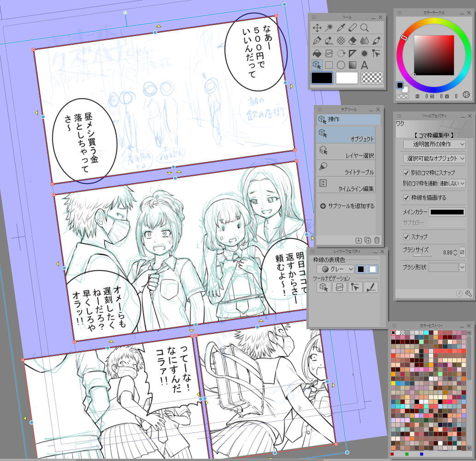
Task: Click the saturation-value square in color circle
Action: tap(434, 55)
